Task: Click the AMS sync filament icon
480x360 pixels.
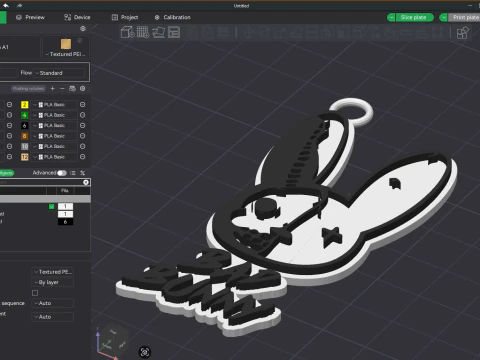Action: 72,89
